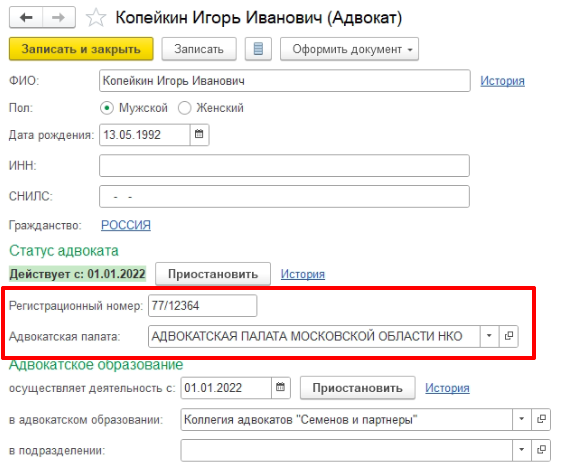
Task: Click the Записать button
Action: pos(199,49)
